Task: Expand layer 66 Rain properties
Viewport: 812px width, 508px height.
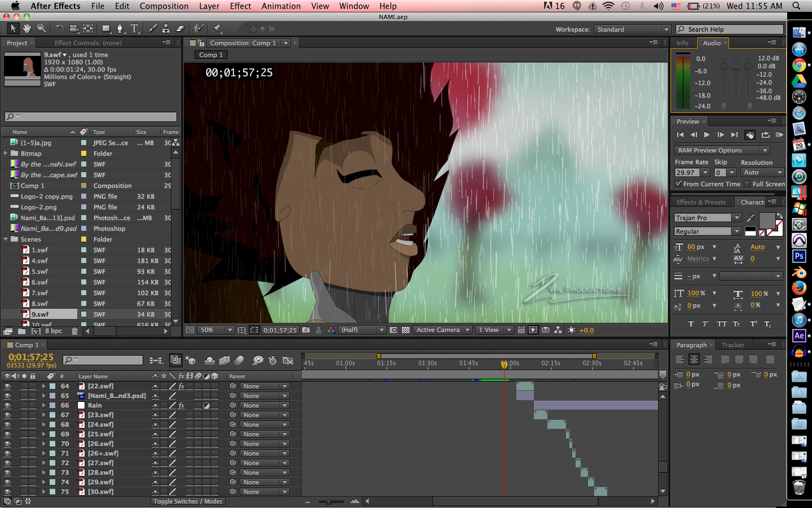Action: (43, 406)
